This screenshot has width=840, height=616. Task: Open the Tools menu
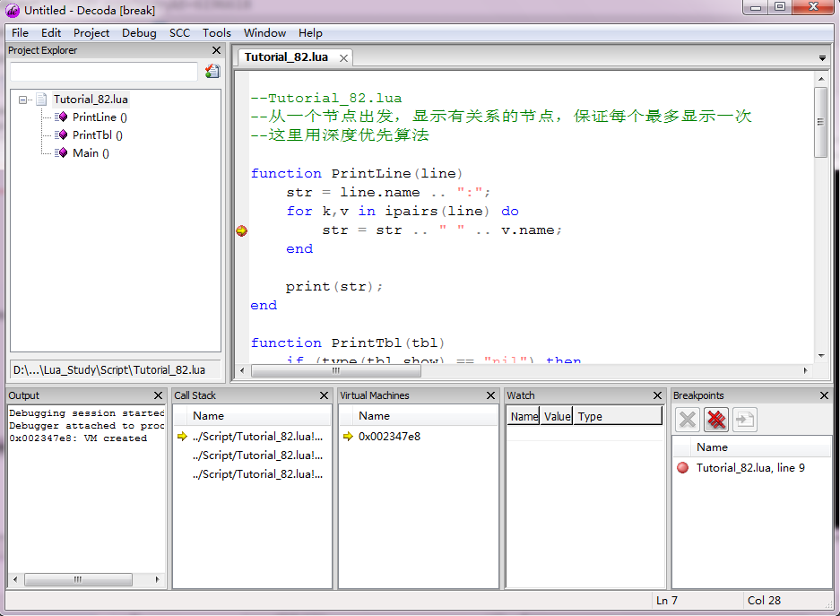[x=217, y=33]
